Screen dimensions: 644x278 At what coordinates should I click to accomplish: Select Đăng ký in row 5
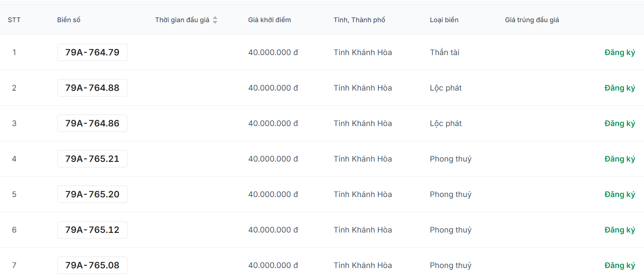[620, 194]
